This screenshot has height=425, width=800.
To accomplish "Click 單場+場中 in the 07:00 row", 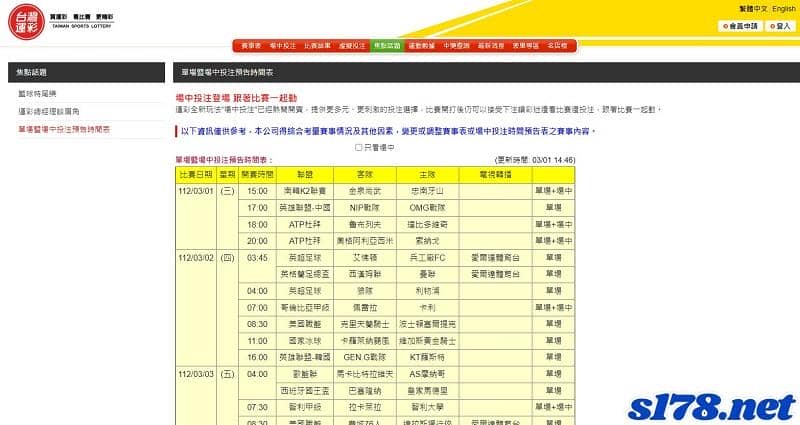I will coord(554,308).
